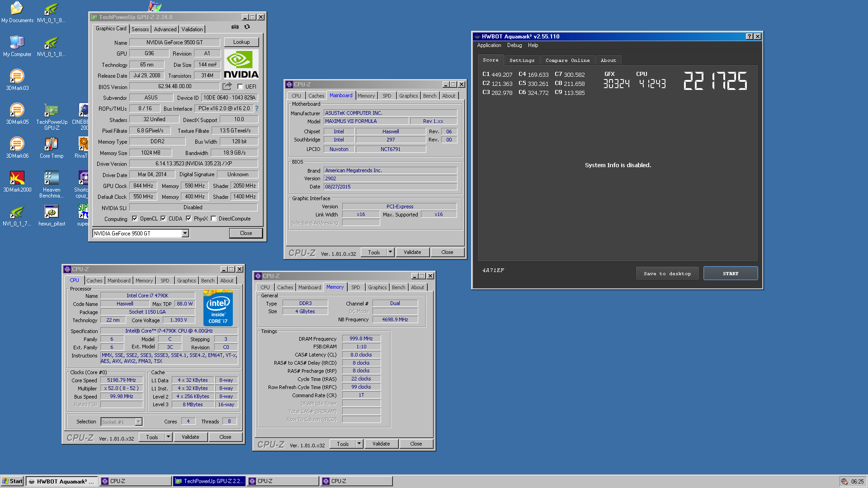Switch to the Advanced tab in GPU-Z
868x488 pixels.
pos(165,29)
